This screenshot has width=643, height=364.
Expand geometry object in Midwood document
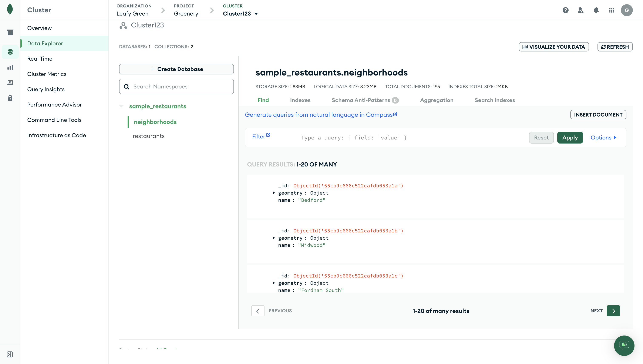coord(274,238)
